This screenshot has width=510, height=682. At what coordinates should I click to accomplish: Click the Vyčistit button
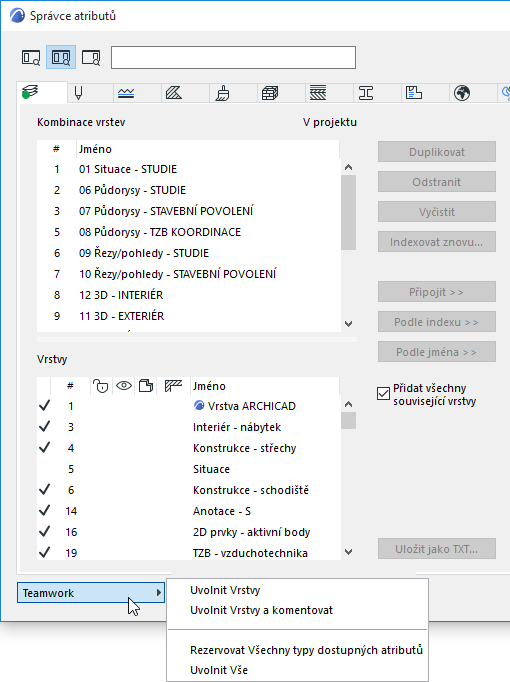[437, 212]
